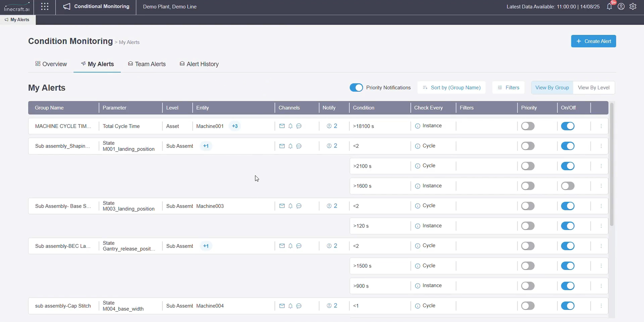Image resolution: width=644 pixels, height=322 pixels.
Task: Click the Group Name column header
Action: click(x=49, y=108)
